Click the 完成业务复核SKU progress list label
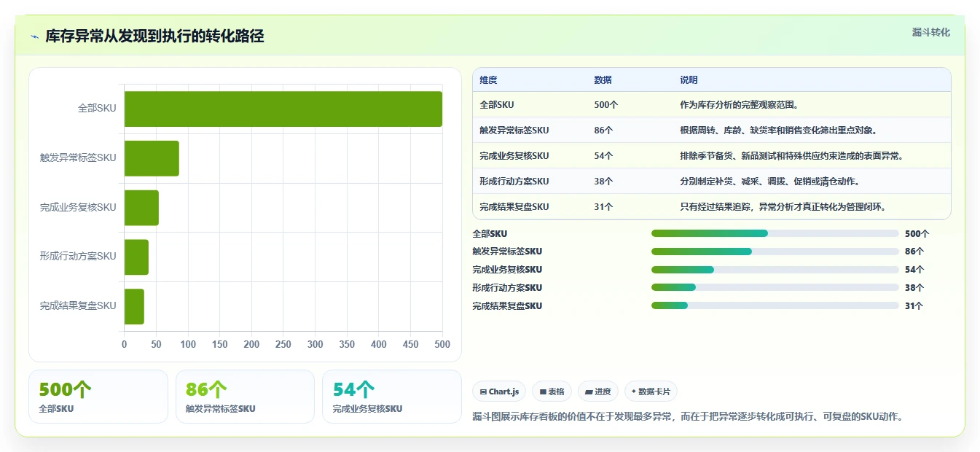This screenshot has width=980, height=452. coord(507,270)
